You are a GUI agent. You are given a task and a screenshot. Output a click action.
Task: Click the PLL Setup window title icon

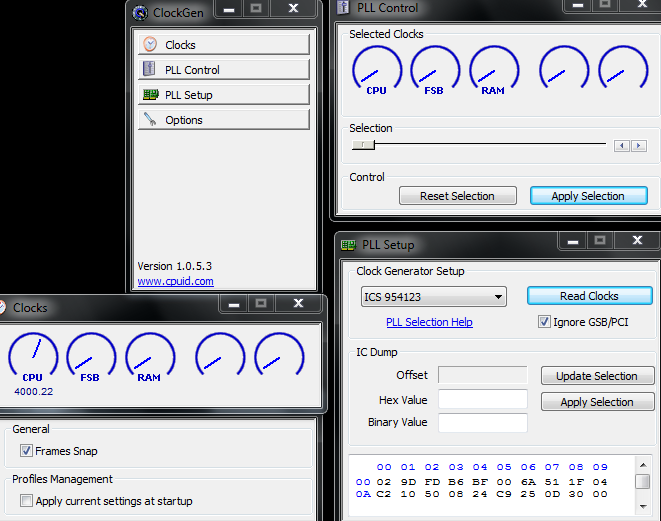[348, 245]
